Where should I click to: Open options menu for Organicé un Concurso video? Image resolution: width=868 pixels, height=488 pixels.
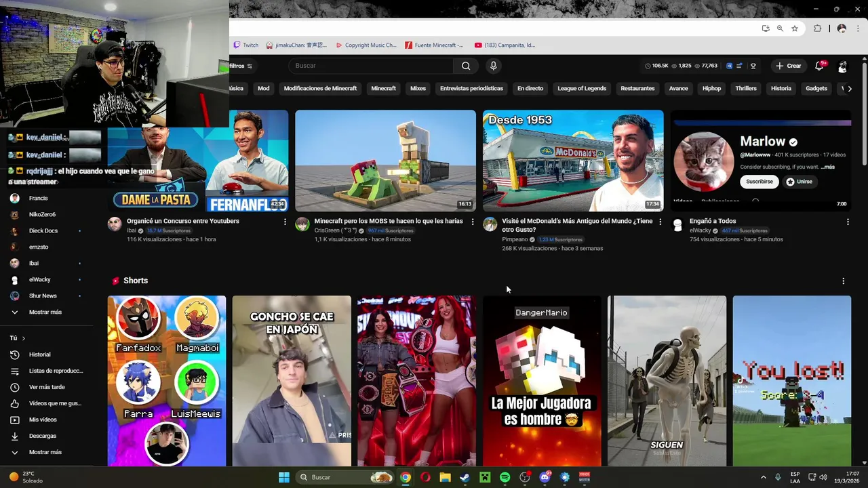coord(285,222)
